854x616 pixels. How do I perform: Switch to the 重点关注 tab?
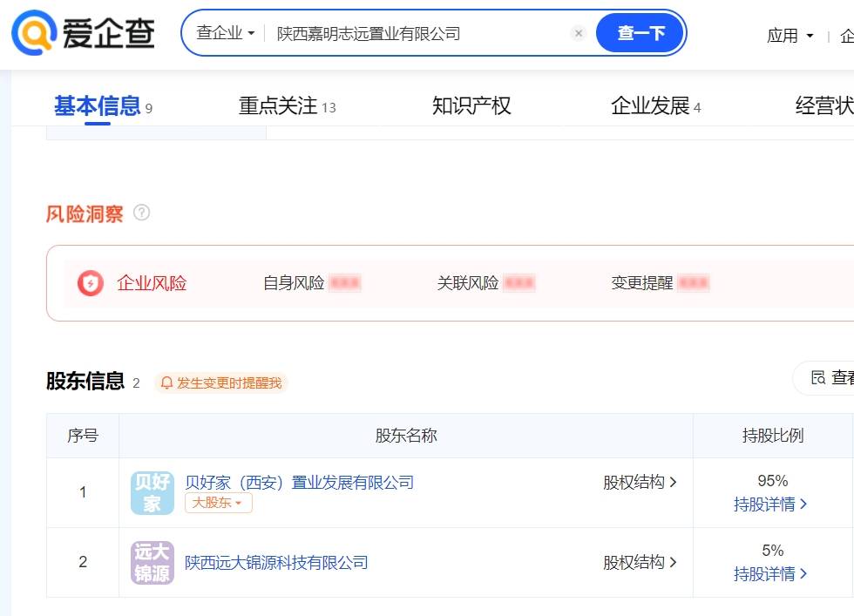(x=287, y=105)
